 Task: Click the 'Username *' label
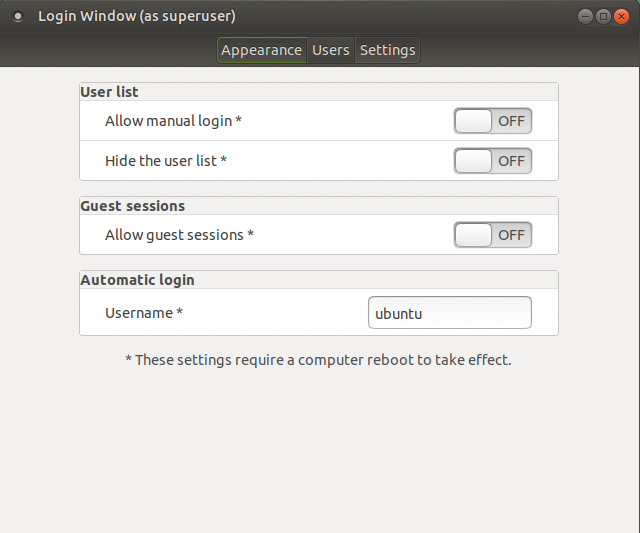click(144, 313)
